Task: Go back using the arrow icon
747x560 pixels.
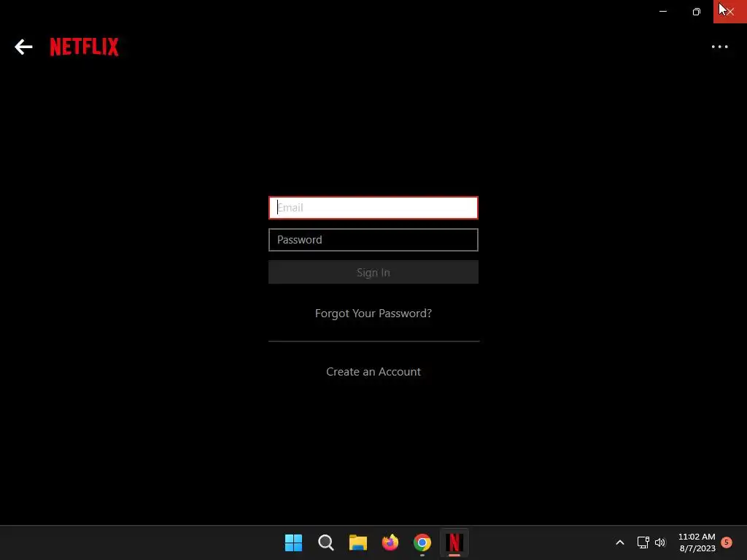Action: pyautogui.click(x=23, y=47)
